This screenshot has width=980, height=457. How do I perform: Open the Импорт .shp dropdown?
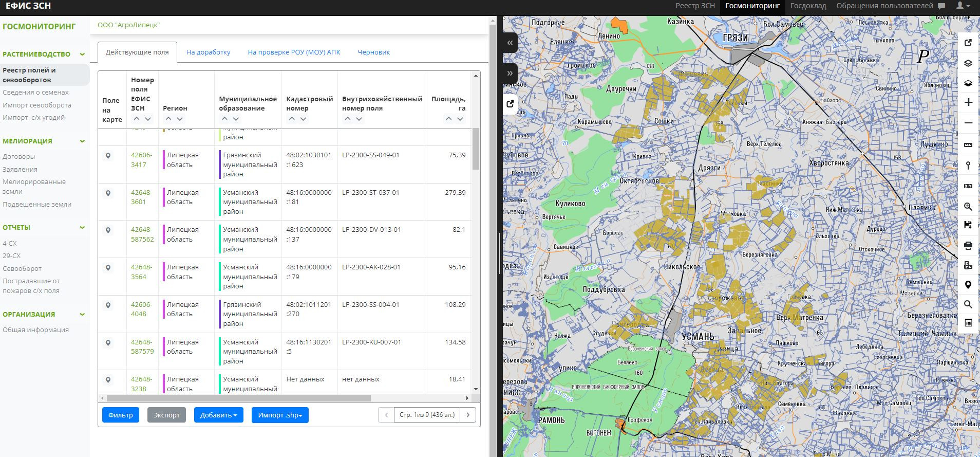(280, 415)
